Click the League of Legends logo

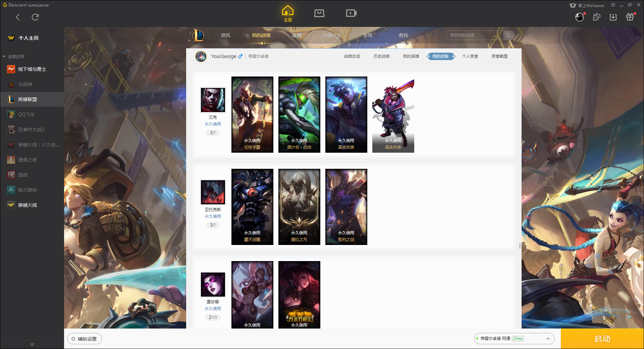pos(198,35)
